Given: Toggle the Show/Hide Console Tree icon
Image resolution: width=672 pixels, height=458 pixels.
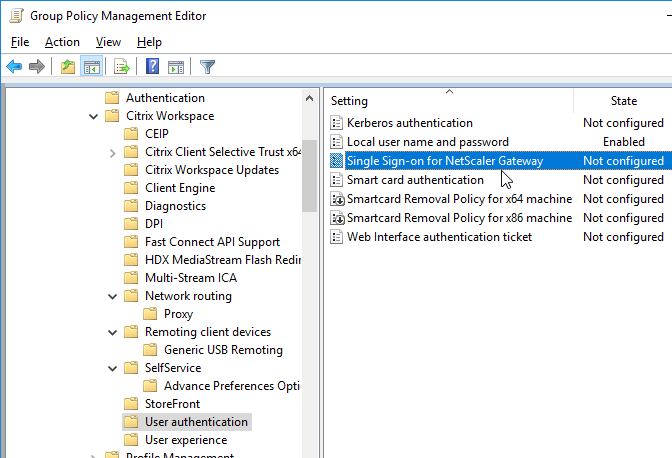Looking at the screenshot, I should (x=92, y=67).
